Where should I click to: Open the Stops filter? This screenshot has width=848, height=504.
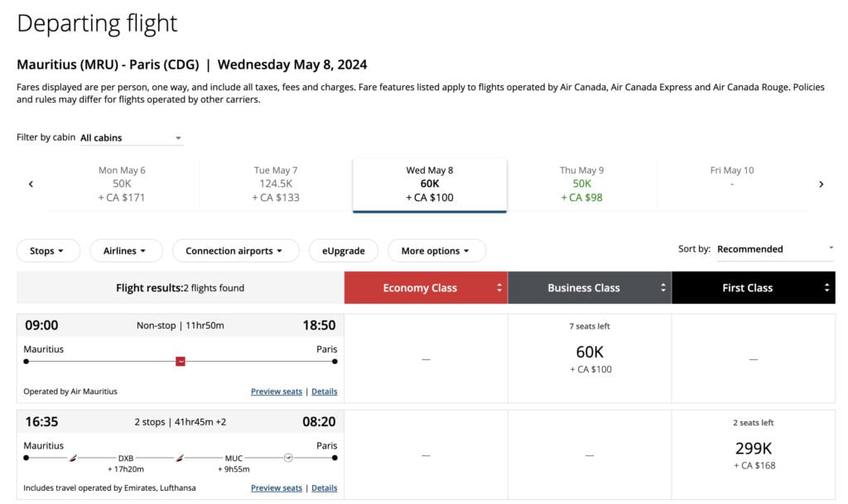(48, 250)
